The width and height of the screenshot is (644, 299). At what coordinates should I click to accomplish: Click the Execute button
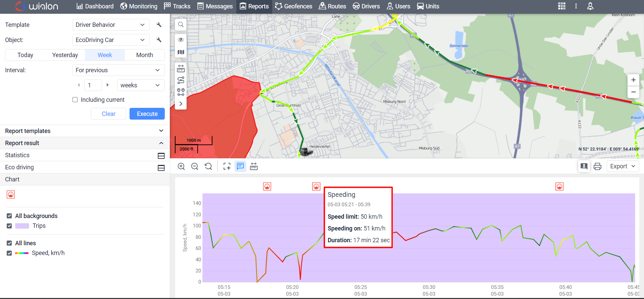coord(147,114)
